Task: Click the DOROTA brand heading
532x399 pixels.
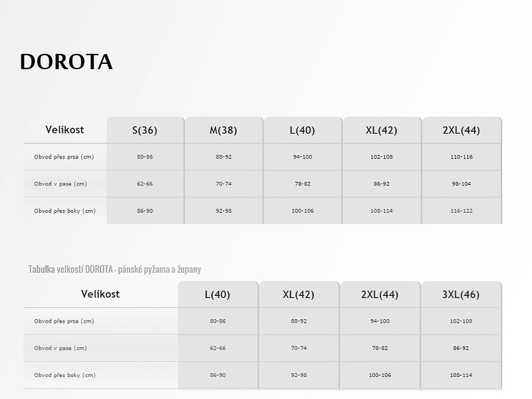Action: point(66,62)
